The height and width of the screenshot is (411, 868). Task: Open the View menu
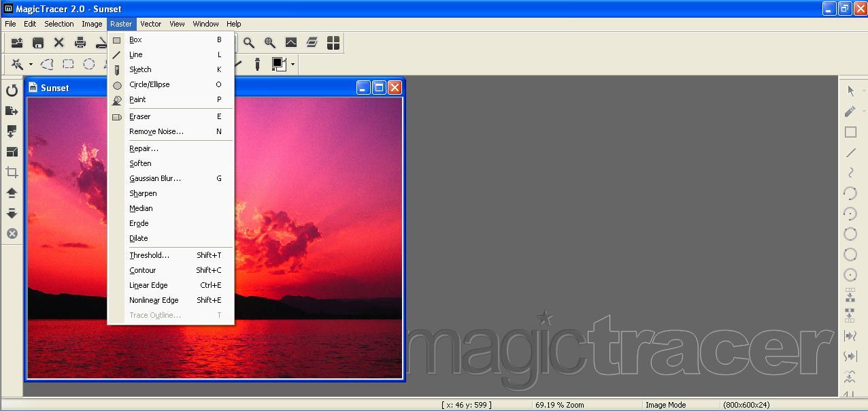[177, 24]
